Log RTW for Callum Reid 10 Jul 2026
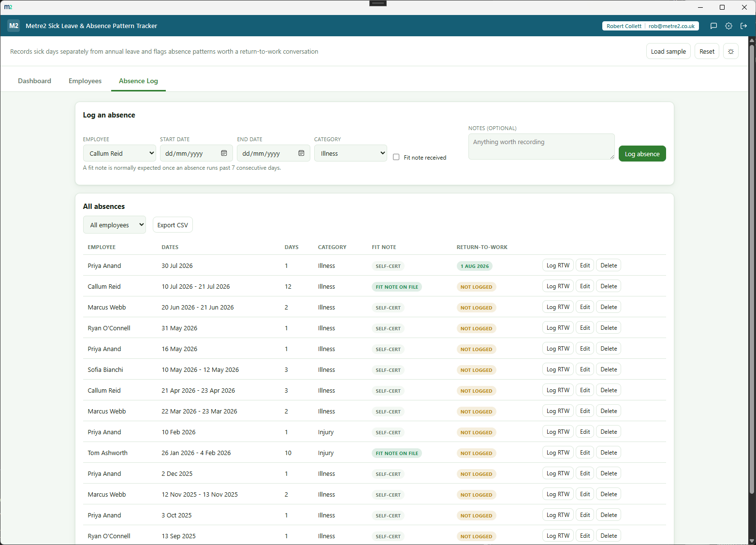The height and width of the screenshot is (545, 756). tap(558, 286)
